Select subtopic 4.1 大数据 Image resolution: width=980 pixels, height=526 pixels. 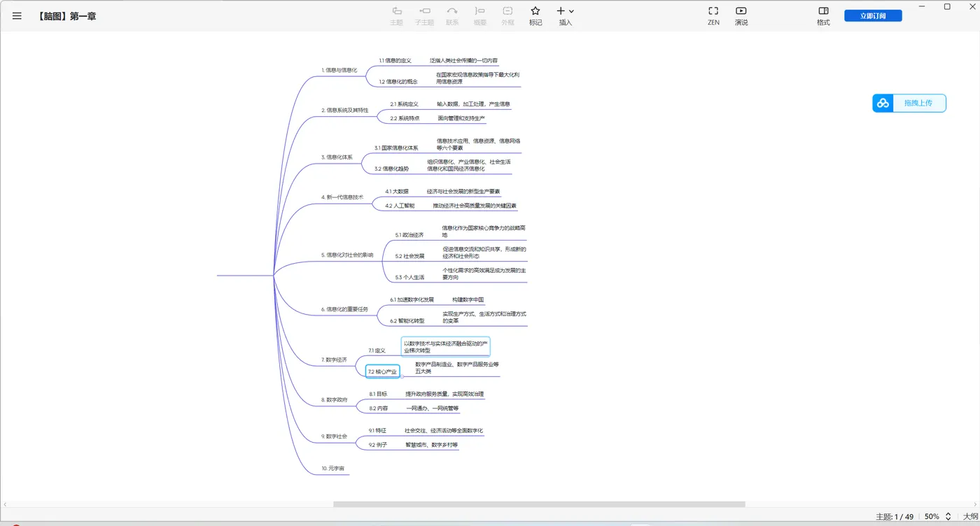click(397, 191)
